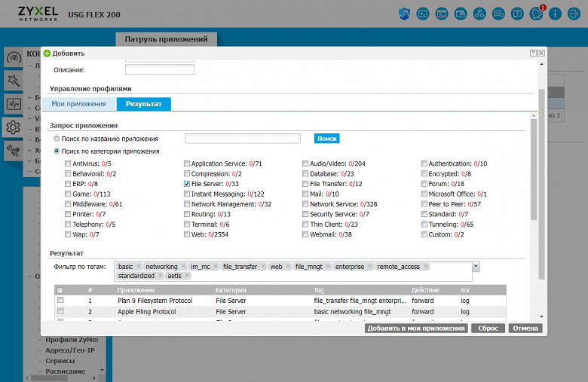Select search by application name radio

[57, 139]
